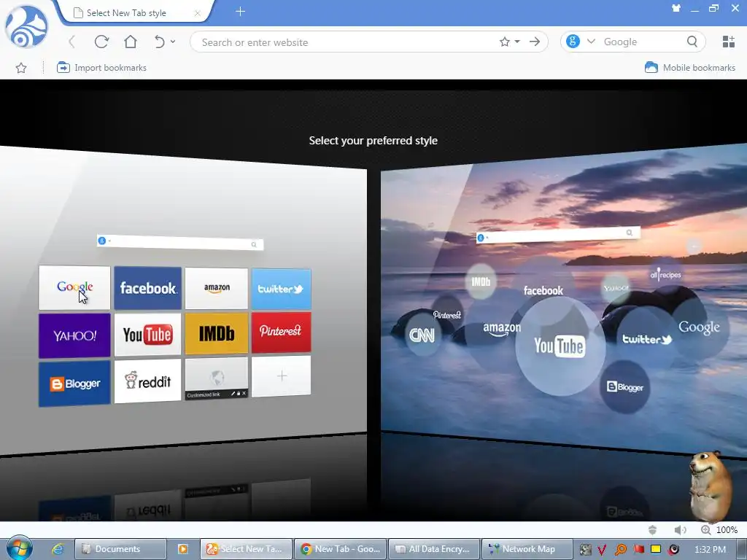Go back with the back arrow
The image size is (747, 560).
[x=72, y=42]
